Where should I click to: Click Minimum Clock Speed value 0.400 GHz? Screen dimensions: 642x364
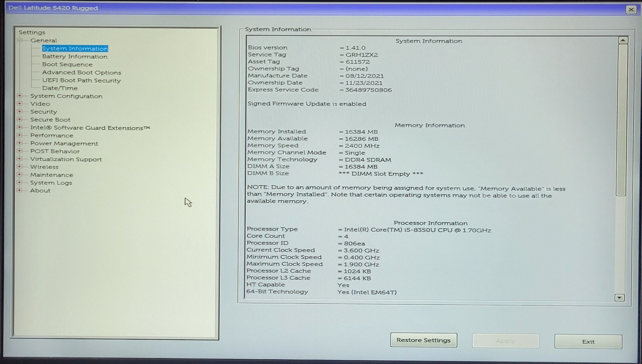point(362,257)
